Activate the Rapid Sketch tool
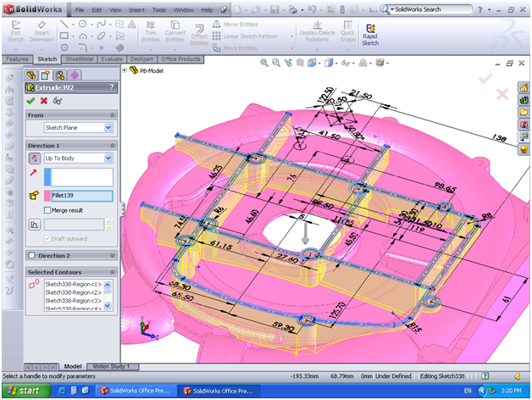The height and width of the screenshot is (400, 532). tap(370, 35)
